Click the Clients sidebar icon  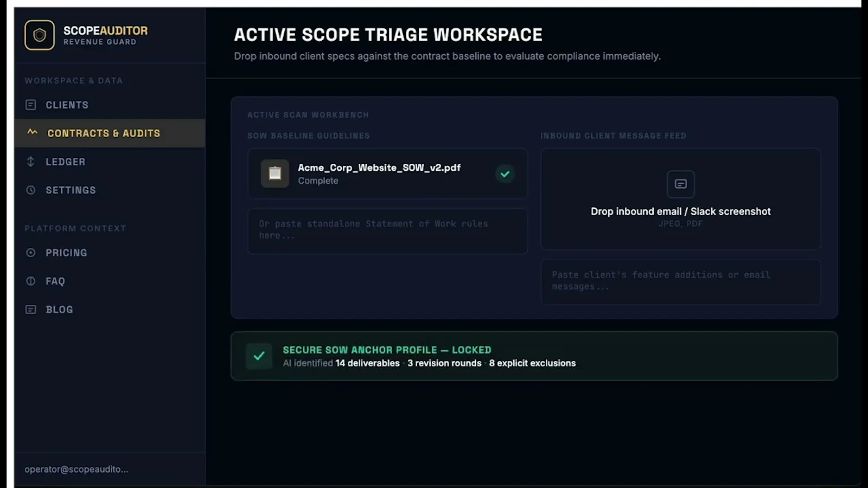[31, 105]
